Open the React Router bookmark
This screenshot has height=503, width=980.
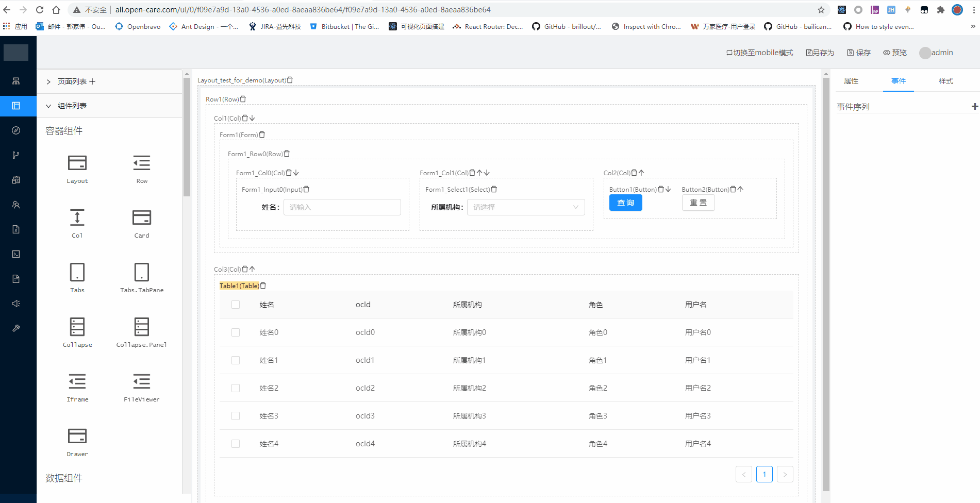[x=488, y=26]
